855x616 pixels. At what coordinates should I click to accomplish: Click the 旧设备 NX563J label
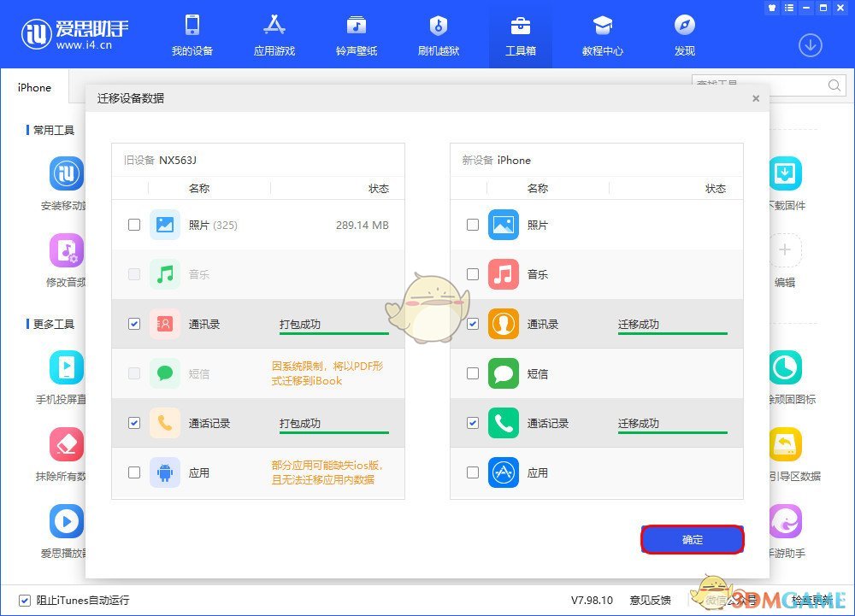coord(160,160)
